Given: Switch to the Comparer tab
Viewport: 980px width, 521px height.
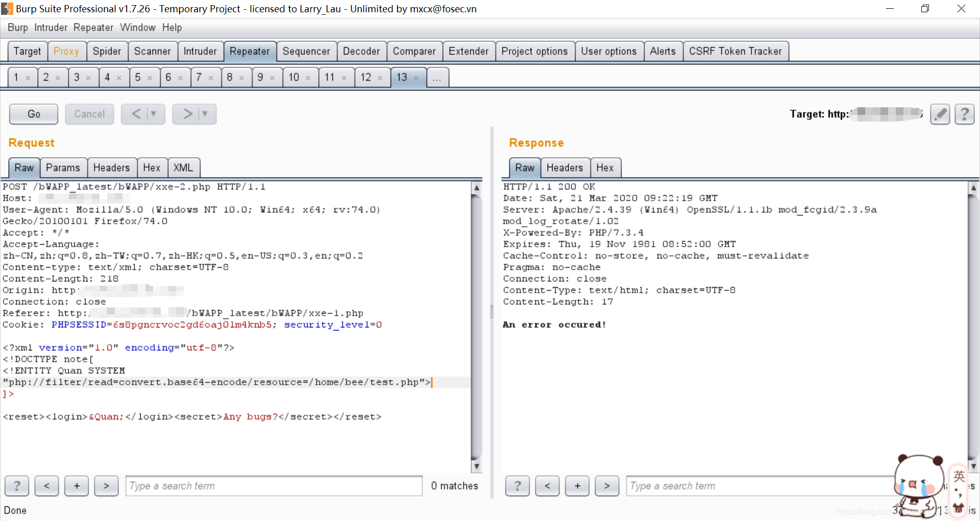Looking at the screenshot, I should [x=414, y=51].
